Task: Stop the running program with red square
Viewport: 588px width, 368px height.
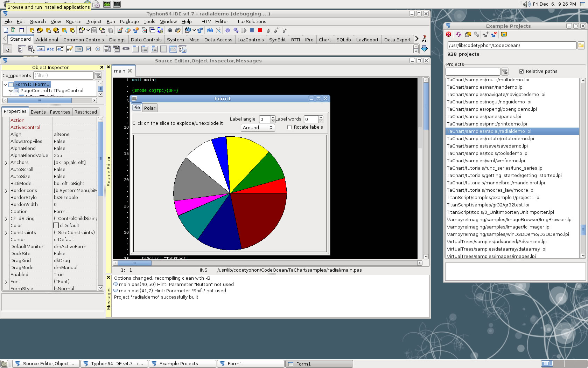Action: coord(260,30)
